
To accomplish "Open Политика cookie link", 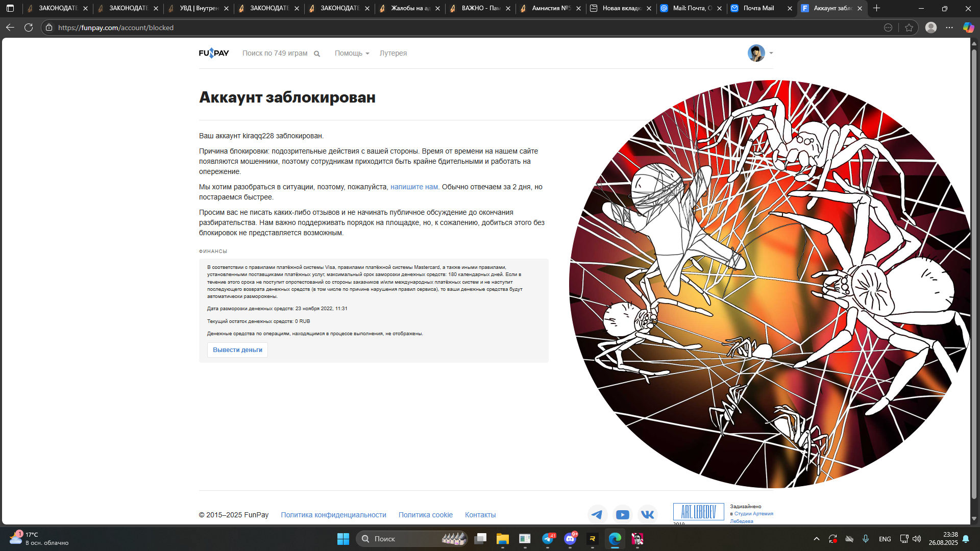I will tap(425, 515).
